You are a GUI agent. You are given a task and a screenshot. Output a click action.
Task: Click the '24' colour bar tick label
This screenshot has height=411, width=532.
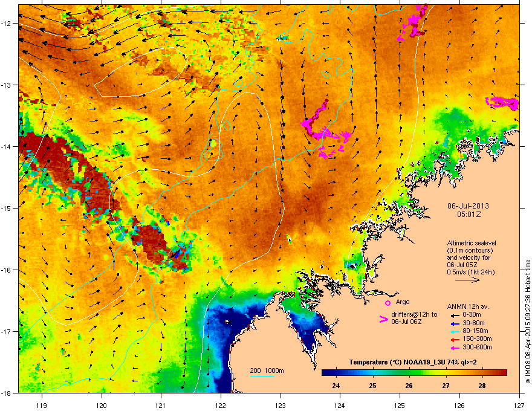(336, 386)
